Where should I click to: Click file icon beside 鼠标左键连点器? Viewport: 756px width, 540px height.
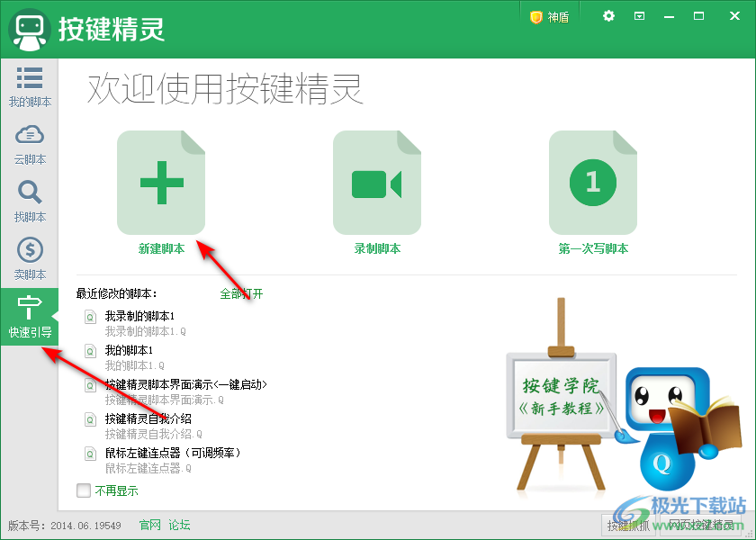click(90, 454)
